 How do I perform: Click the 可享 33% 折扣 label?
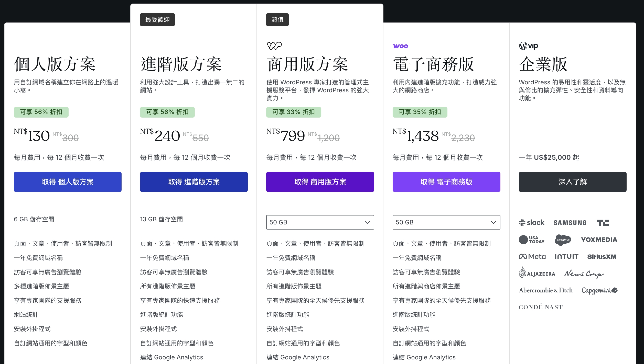coord(294,112)
